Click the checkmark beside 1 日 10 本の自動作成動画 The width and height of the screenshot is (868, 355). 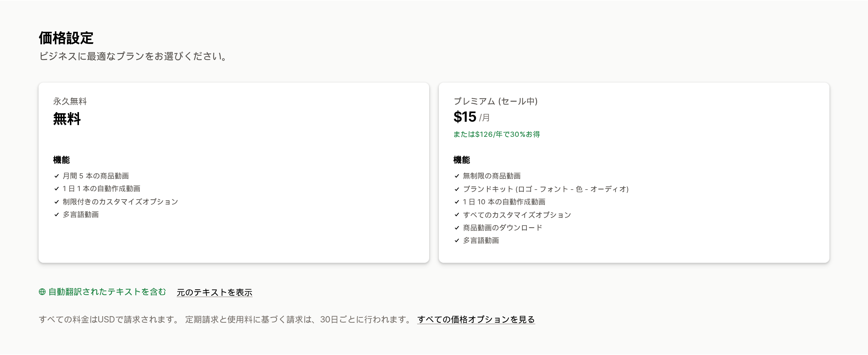(457, 202)
